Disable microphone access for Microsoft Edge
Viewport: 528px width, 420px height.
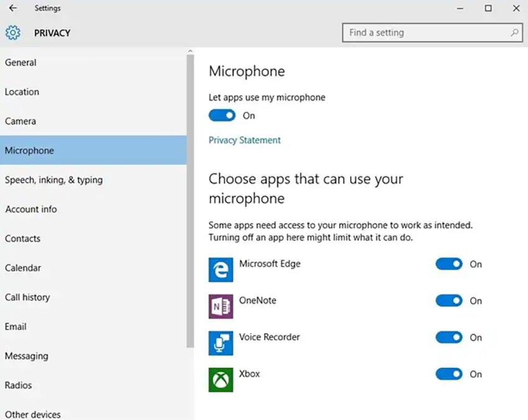(449, 264)
